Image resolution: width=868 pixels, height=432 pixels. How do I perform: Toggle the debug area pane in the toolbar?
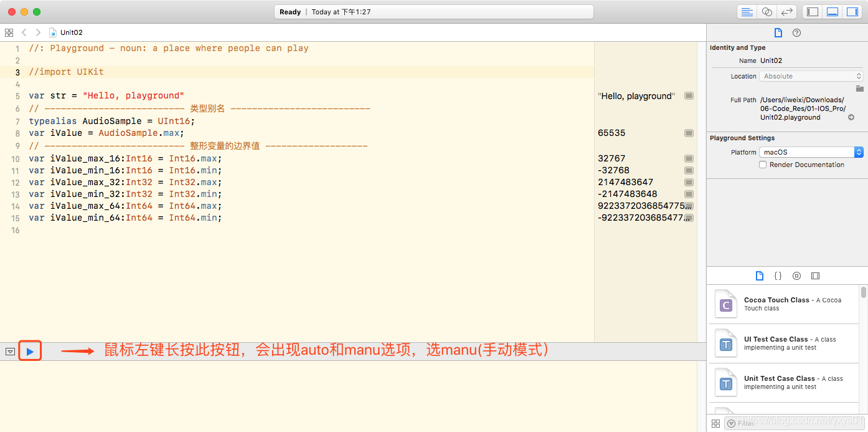coord(833,12)
